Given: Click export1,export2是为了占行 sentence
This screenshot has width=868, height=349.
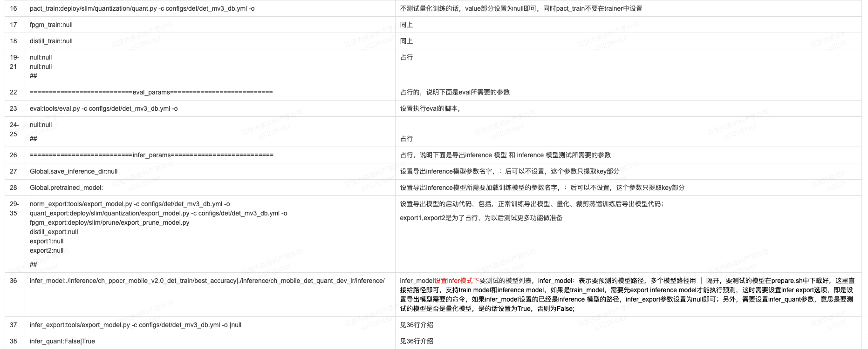Looking at the screenshot, I should point(481,218).
